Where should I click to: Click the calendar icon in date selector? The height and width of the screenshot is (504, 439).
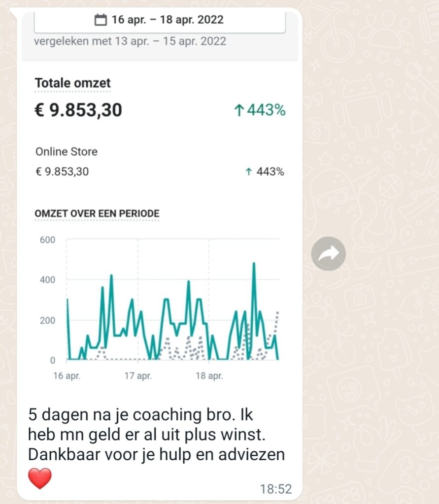tap(101, 20)
